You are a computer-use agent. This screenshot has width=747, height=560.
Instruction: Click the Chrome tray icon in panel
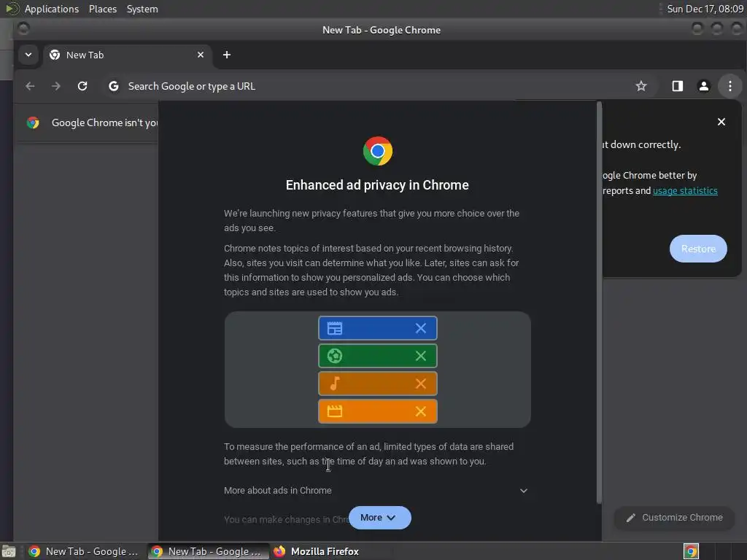click(x=691, y=551)
